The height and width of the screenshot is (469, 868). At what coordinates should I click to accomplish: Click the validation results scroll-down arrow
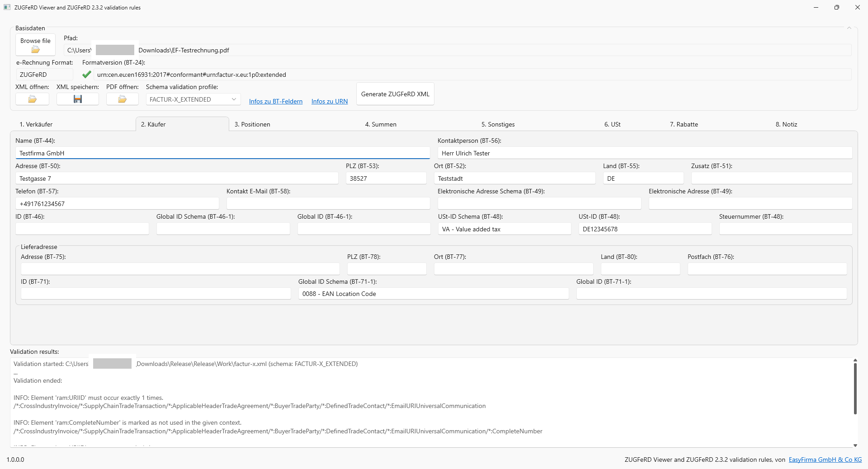point(855,445)
